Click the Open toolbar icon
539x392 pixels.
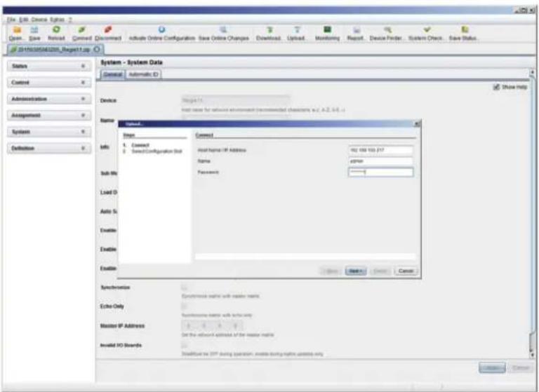point(17,30)
